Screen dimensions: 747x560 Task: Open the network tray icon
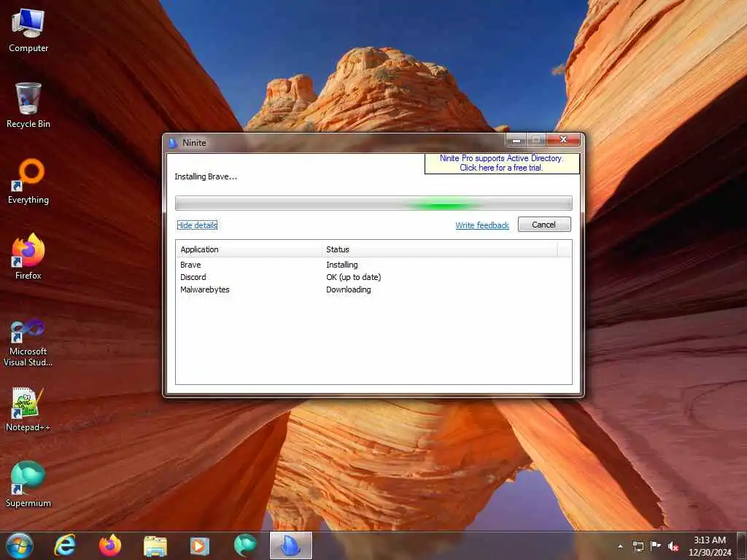(638, 546)
